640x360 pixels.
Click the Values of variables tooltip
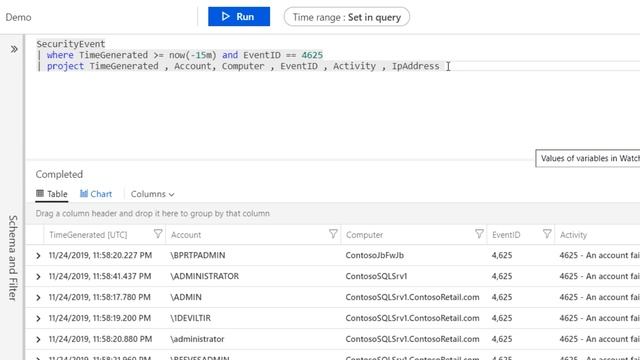coord(588,158)
